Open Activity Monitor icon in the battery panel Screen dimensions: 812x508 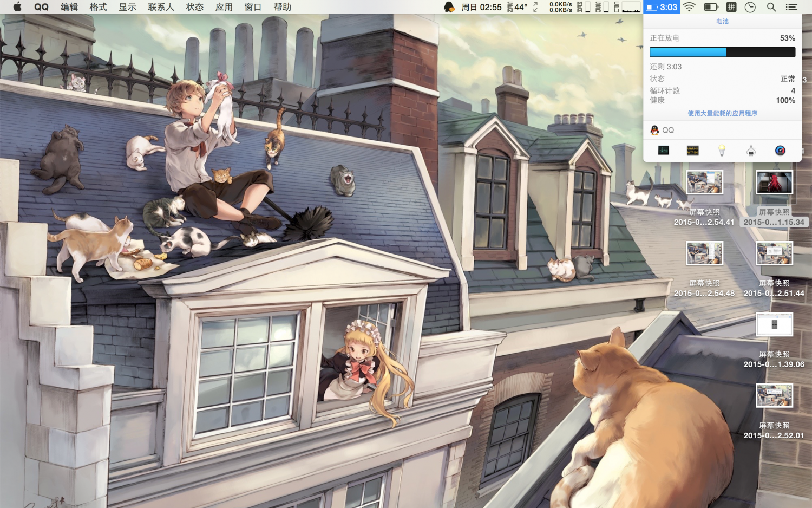point(664,151)
